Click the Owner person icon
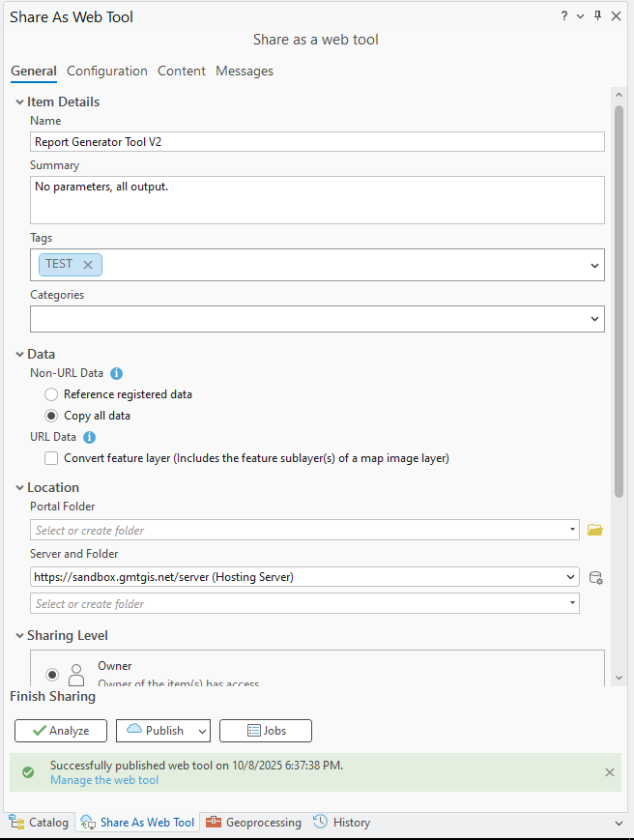Image resolution: width=634 pixels, height=840 pixels. (76, 675)
